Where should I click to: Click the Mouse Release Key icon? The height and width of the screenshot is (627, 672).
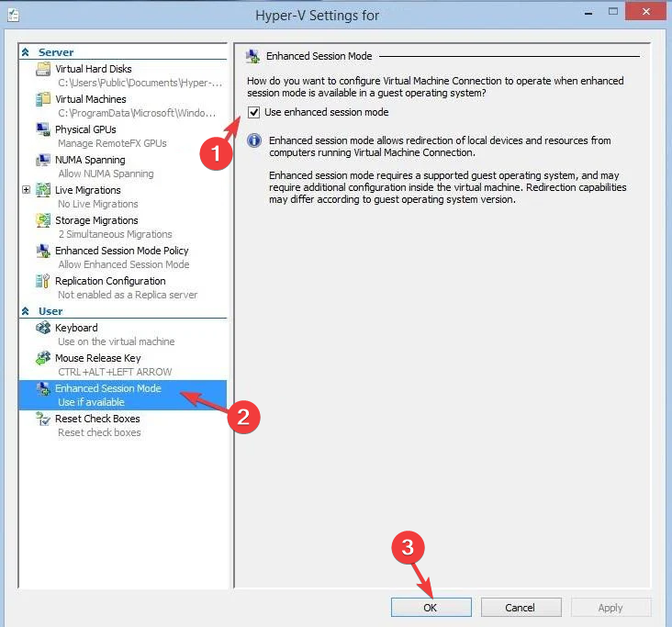43,358
